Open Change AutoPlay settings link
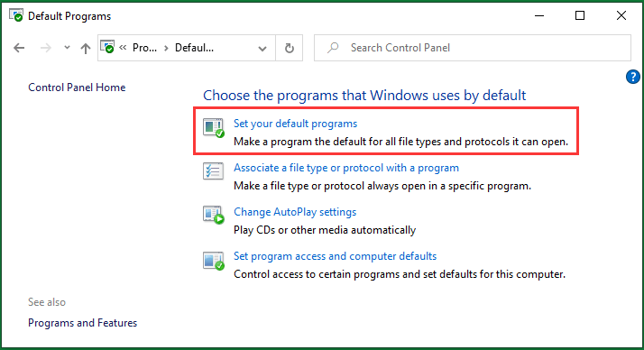This screenshot has width=644, height=350. 295,212
